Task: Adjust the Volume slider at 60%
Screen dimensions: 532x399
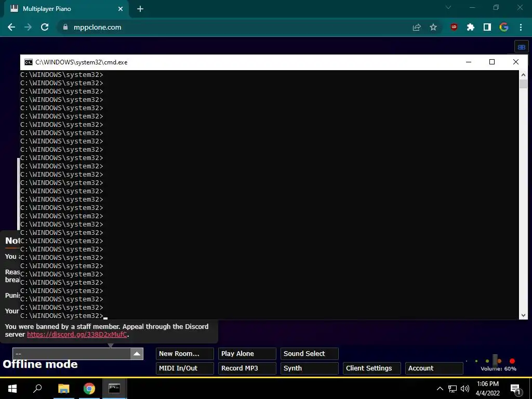Action: pyautogui.click(x=495, y=361)
